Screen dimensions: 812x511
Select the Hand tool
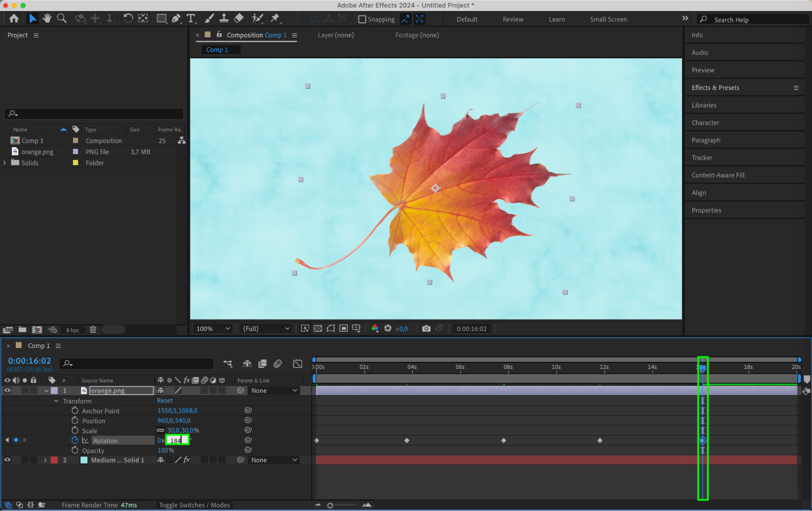tap(47, 18)
